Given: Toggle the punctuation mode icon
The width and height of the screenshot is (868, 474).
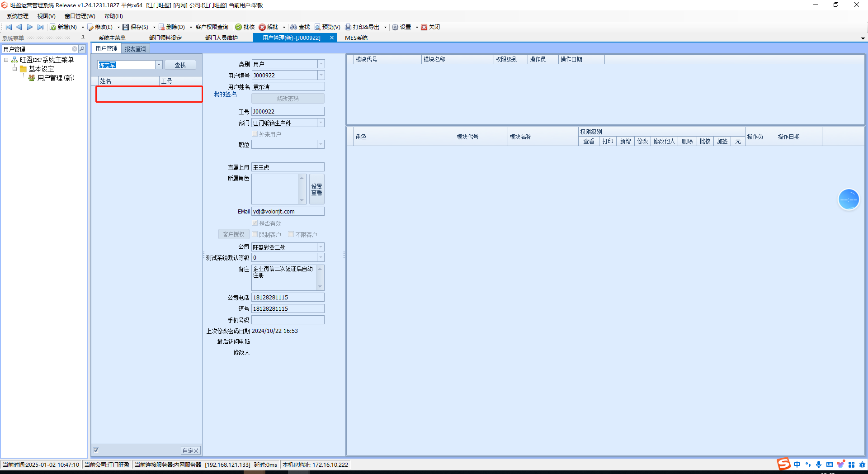Looking at the screenshot, I should pyautogui.click(x=808, y=465).
